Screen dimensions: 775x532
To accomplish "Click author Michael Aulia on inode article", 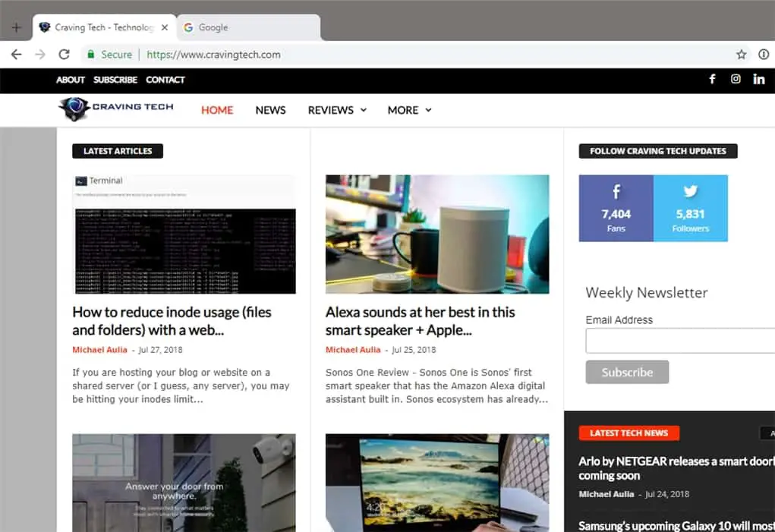I will tap(100, 350).
